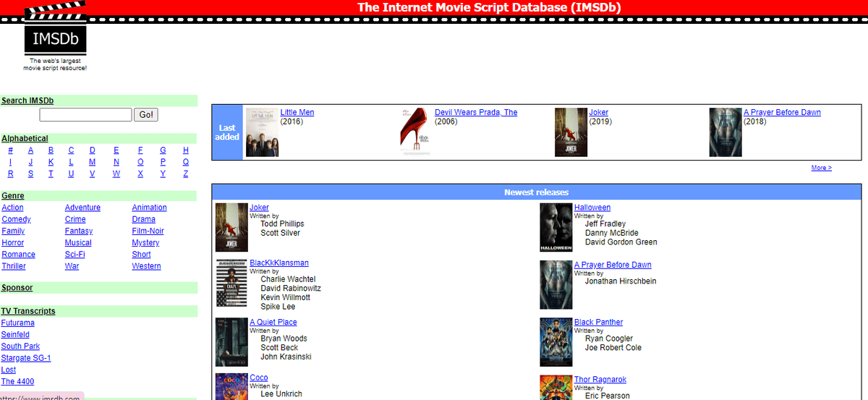Open the More > link
The image size is (868, 400).
tap(822, 168)
